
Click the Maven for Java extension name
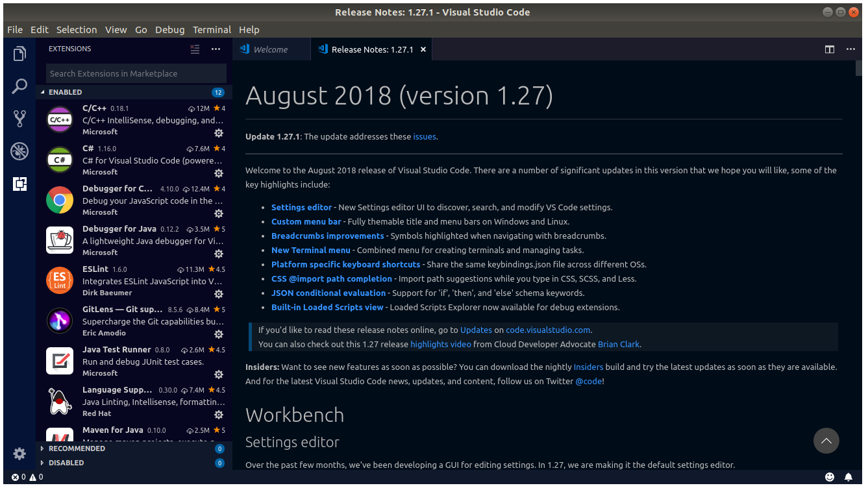click(113, 430)
